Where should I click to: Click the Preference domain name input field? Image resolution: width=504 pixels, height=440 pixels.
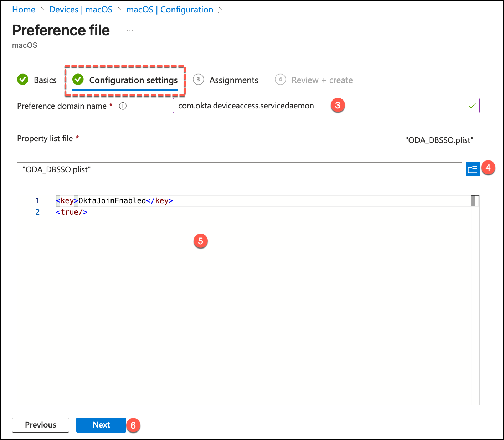tap(250, 106)
